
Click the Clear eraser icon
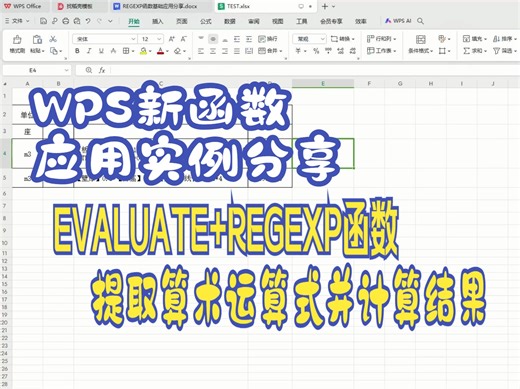click(x=178, y=51)
